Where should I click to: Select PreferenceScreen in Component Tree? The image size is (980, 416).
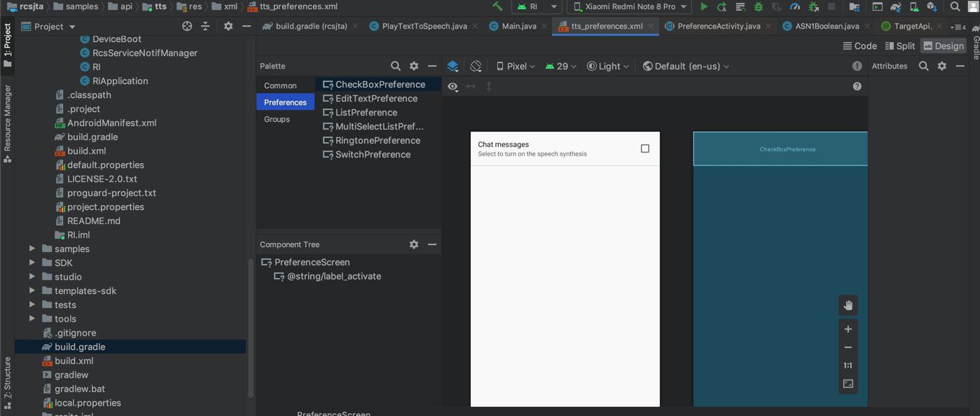click(x=305, y=262)
